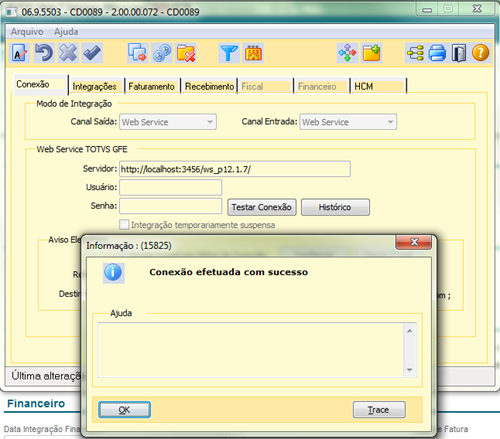
Task: Open the Arquivo menu
Action: coord(27,32)
